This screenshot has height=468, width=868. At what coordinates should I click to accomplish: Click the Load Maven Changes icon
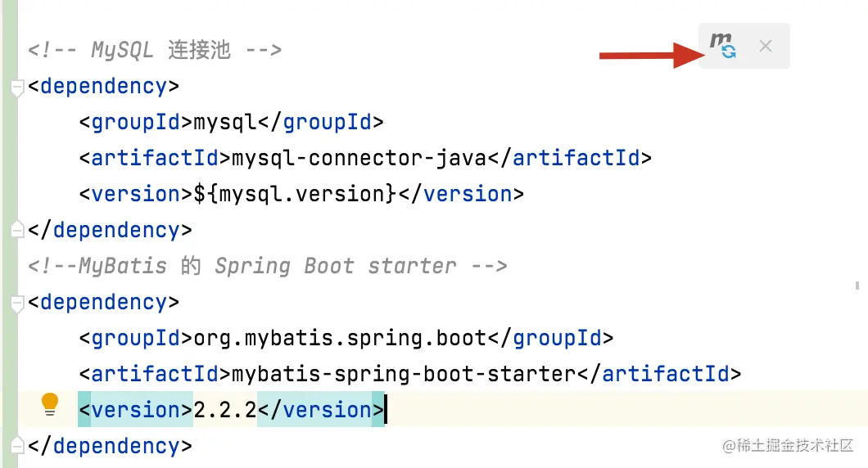click(723, 45)
